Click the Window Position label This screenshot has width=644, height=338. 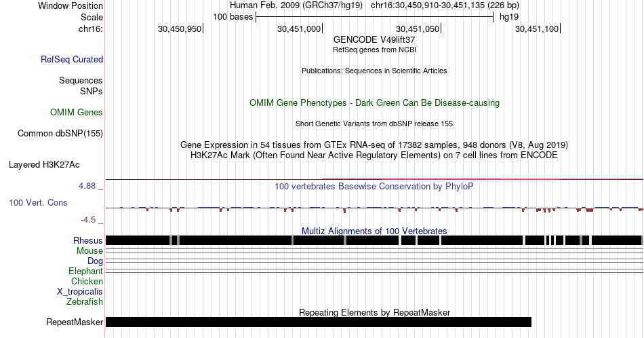[71, 5]
